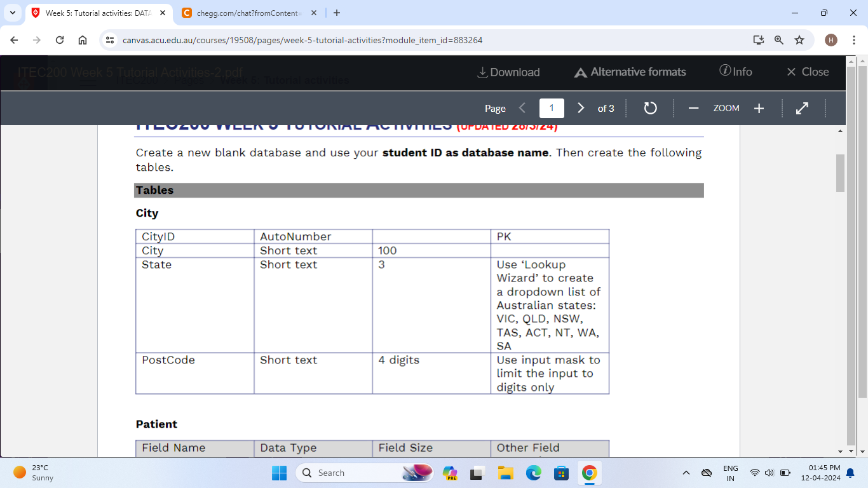The height and width of the screenshot is (488, 868).
Task: Launch Microsoft Edge from the taskbar
Action: coord(533,473)
